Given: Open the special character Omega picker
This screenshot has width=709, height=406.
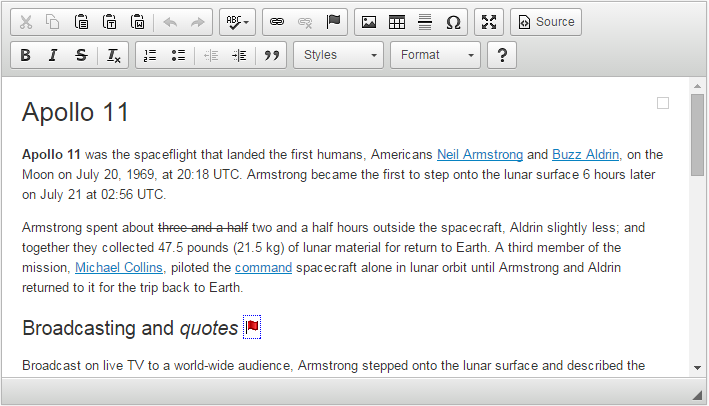Looking at the screenshot, I should [x=453, y=22].
